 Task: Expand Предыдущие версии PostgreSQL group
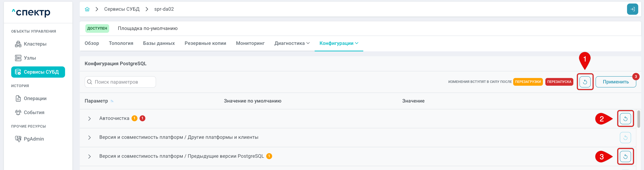pyautogui.click(x=90, y=157)
